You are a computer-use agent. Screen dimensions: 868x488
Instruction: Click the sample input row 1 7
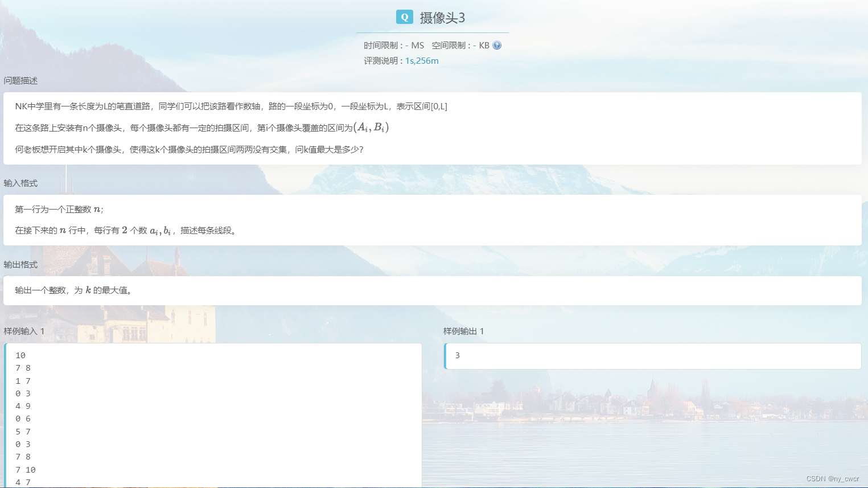coord(23,381)
